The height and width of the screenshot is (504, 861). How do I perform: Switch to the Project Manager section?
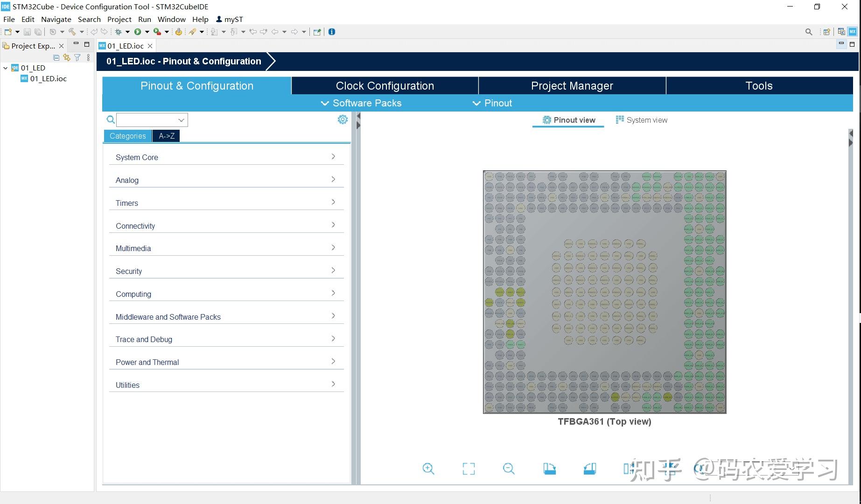(x=572, y=85)
